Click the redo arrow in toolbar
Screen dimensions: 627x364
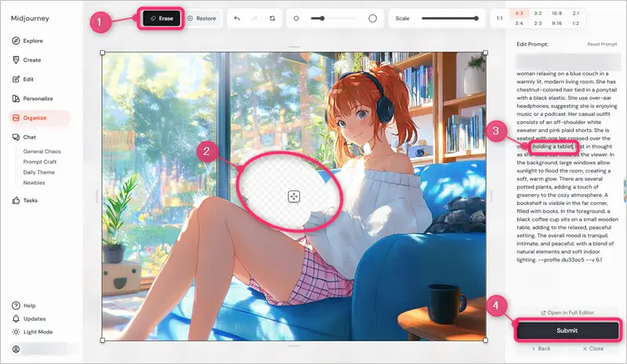[x=255, y=17]
